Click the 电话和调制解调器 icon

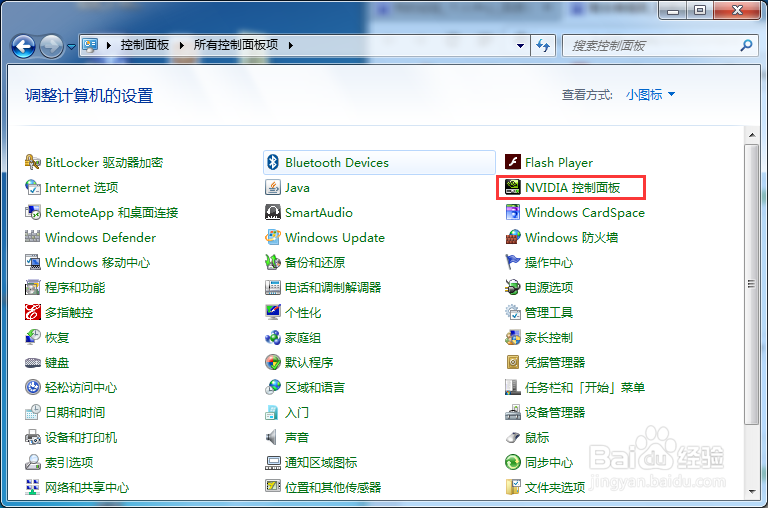point(273,287)
